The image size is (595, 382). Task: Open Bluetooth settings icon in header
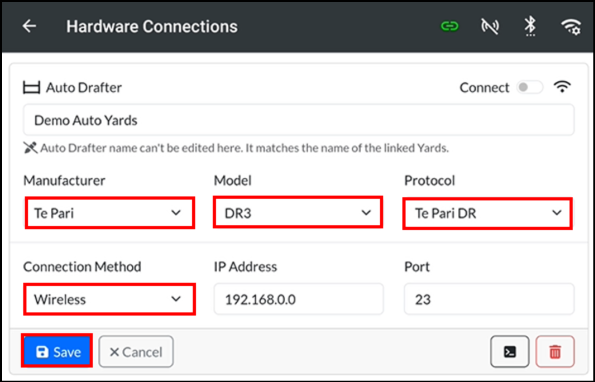(x=530, y=26)
